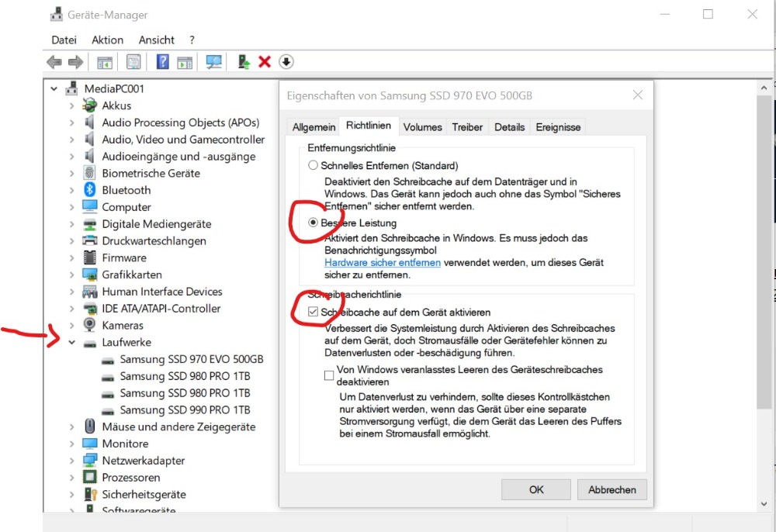This screenshot has height=532, width=776.
Task: Expand the IDE ATA/ATAPI-Controller node
Action: 71,309
